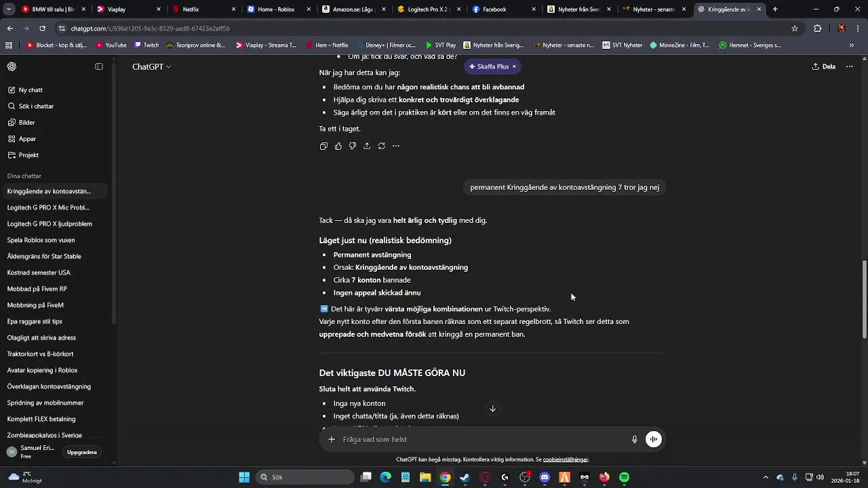This screenshot has height=488, width=868.
Task: Open Steam from the taskbar
Action: coord(465,477)
